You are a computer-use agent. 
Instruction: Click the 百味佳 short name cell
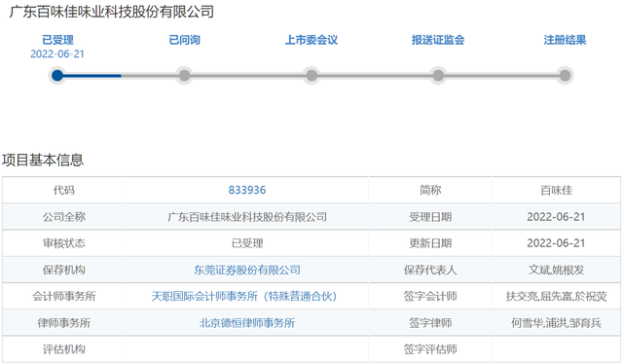click(x=556, y=191)
